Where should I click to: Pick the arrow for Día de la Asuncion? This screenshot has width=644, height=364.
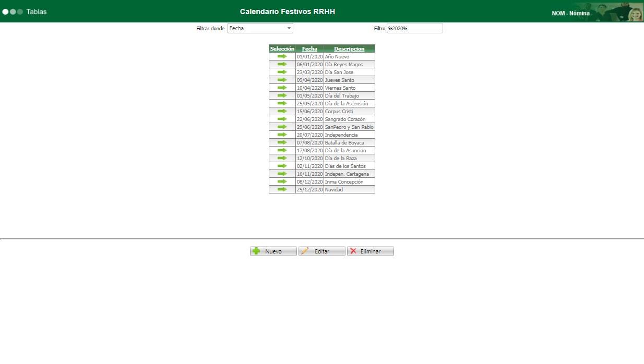pos(282,150)
